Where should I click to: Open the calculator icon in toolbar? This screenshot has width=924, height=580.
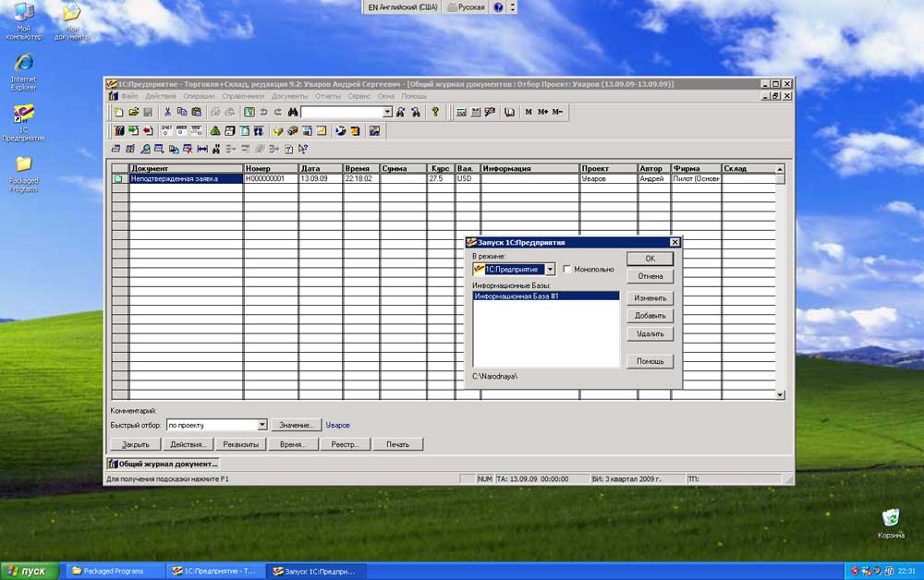click(460, 112)
